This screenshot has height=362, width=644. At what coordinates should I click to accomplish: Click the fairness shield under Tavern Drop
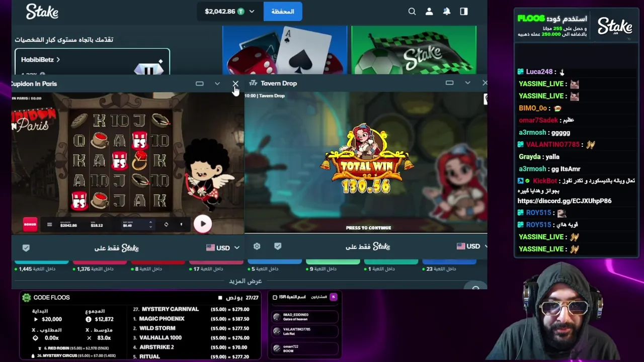(278, 246)
